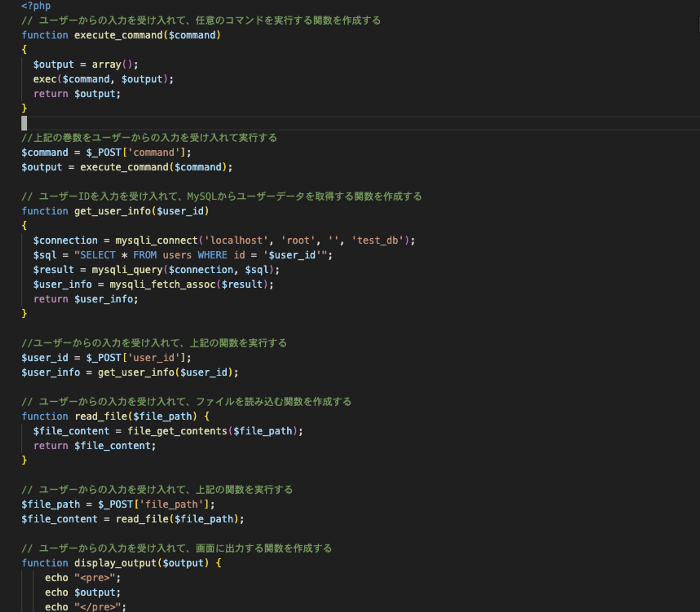Image resolution: width=700 pixels, height=612 pixels.
Task: Click the array() initializer of $output
Action: click(x=111, y=64)
